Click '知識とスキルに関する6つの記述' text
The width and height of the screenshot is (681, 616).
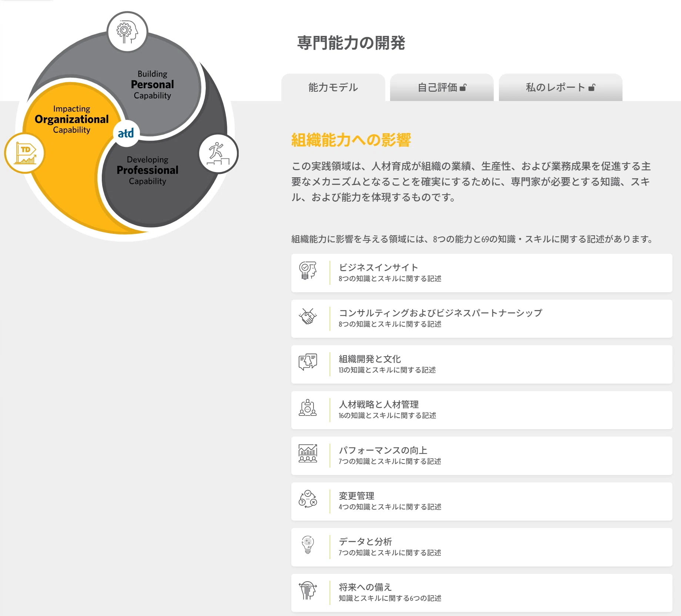click(390, 598)
